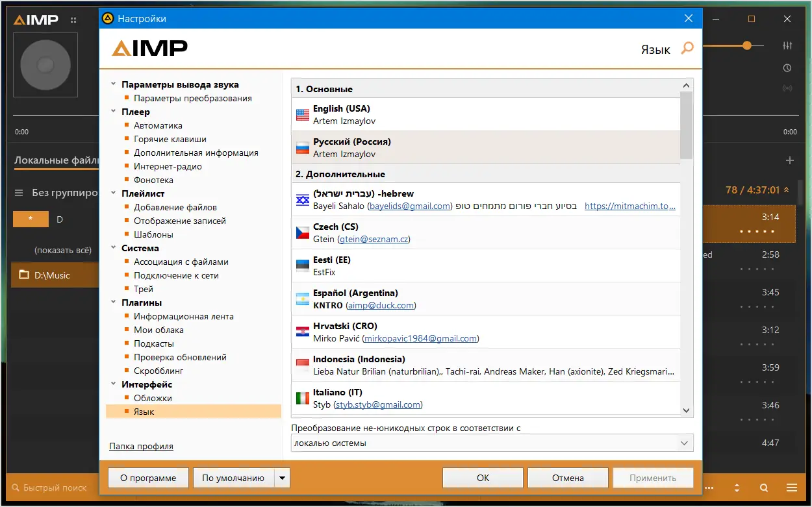Click the album art disc thumbnail

click(45, 65)
